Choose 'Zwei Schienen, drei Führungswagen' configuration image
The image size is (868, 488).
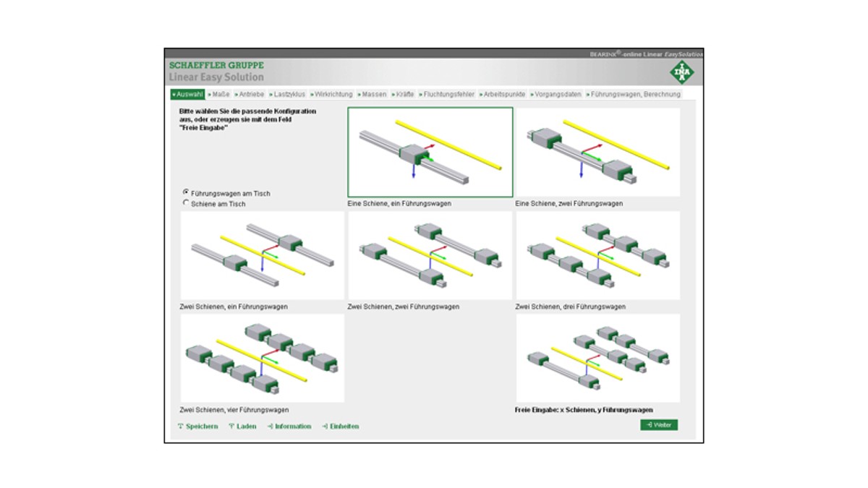(597, 255)
